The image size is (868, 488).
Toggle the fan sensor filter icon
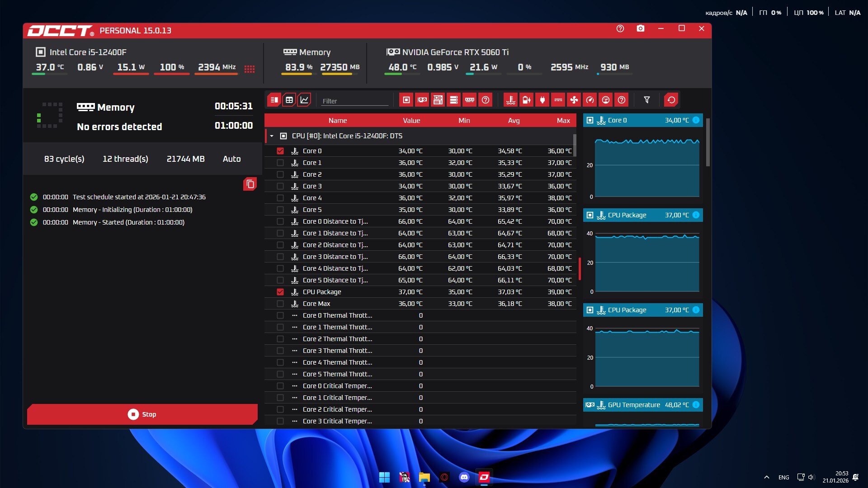[x=574, y=100]
